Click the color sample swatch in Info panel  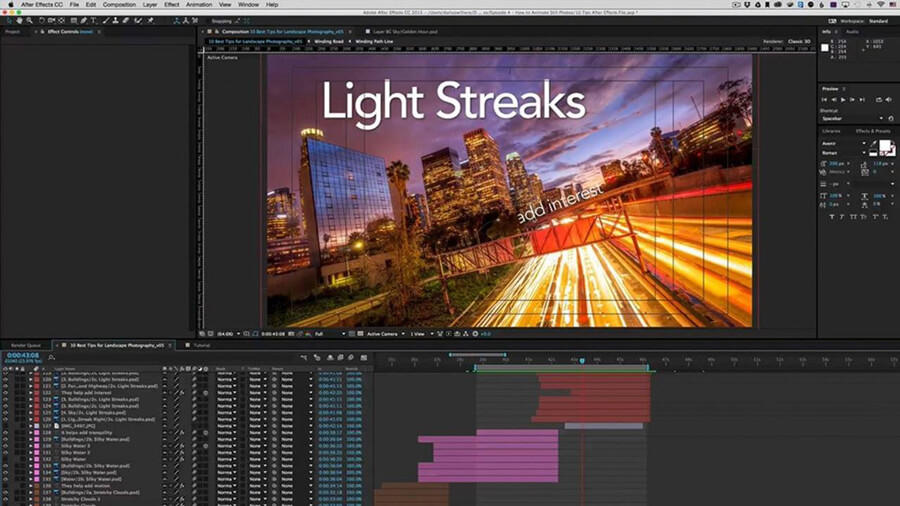825,48
